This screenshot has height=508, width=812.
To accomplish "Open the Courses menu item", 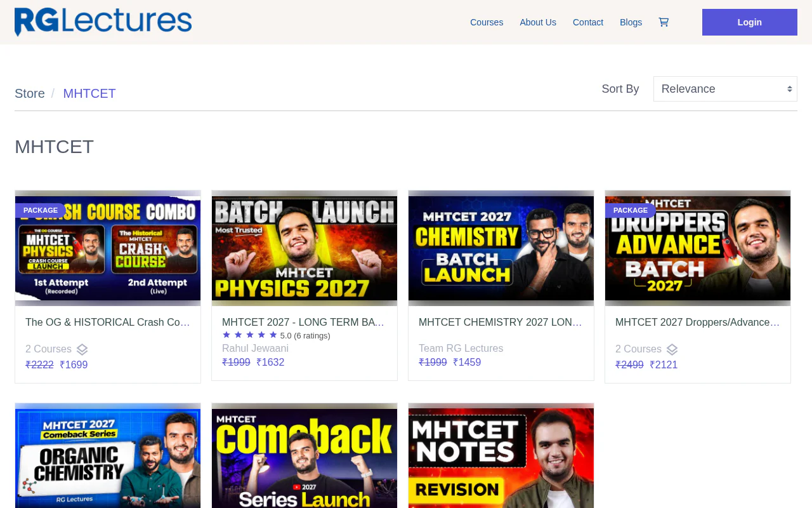I will click(487, 22).
